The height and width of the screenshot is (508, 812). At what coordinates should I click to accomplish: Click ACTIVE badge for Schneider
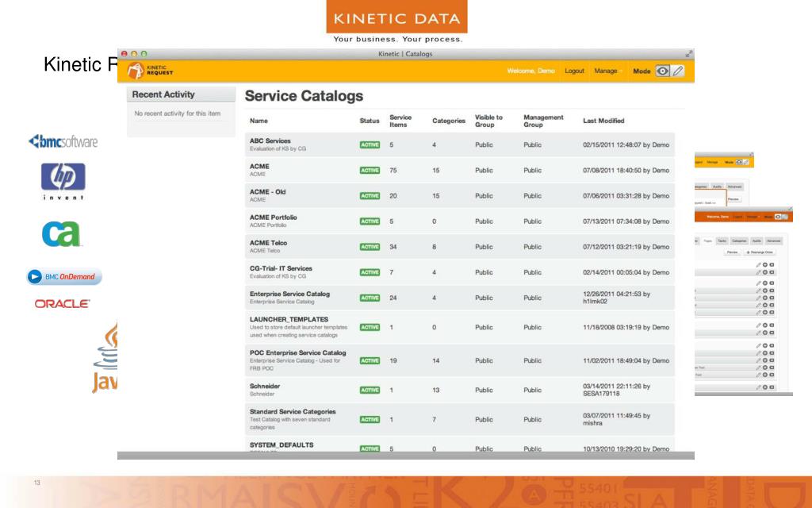[370, 390]
